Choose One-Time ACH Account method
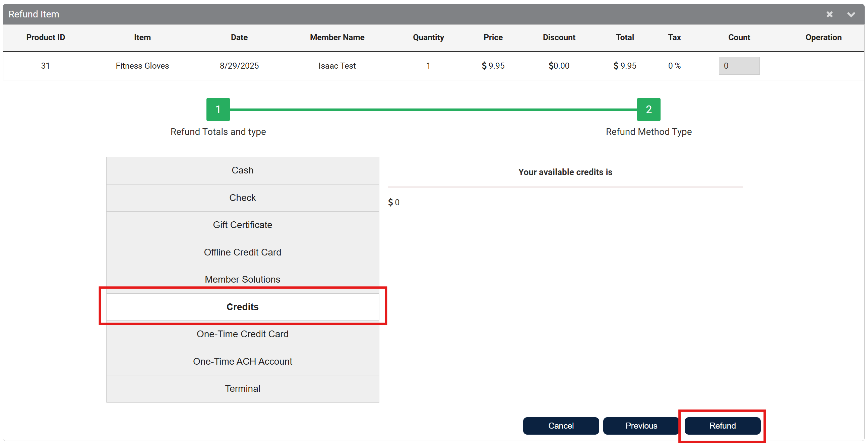Screen dimensions: 868x443 [242, 361]
